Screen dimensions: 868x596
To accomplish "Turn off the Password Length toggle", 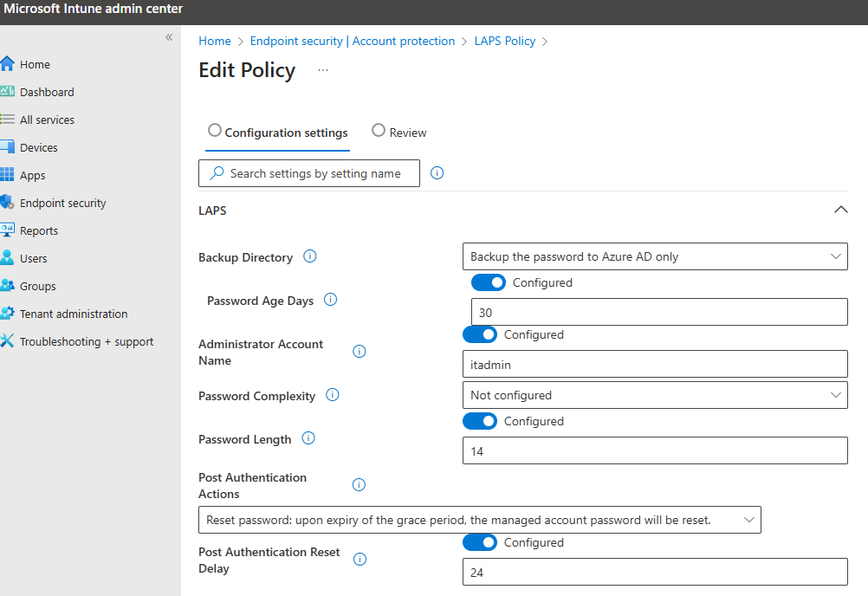I will pyautogui.click(x=479, y=421).
